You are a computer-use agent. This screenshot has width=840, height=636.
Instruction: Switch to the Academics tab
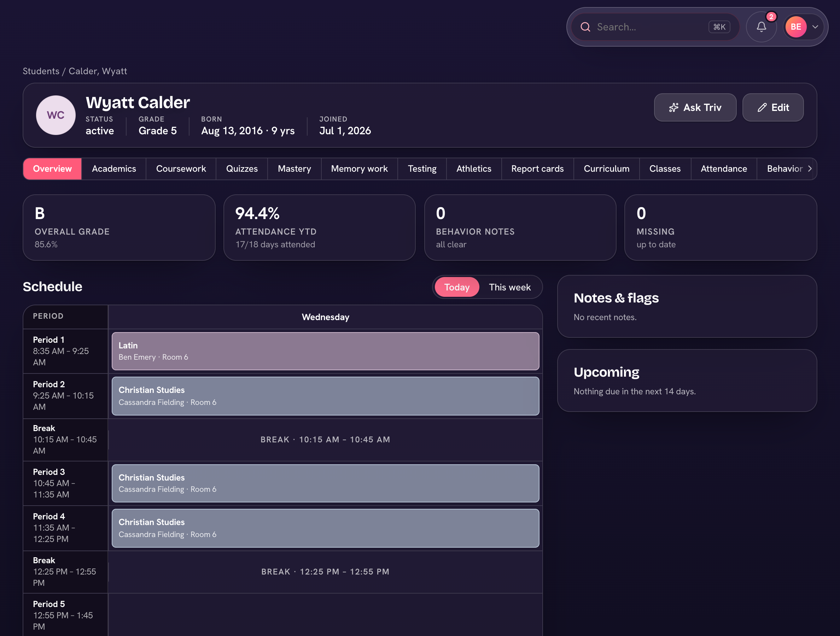tap(114, 169)
